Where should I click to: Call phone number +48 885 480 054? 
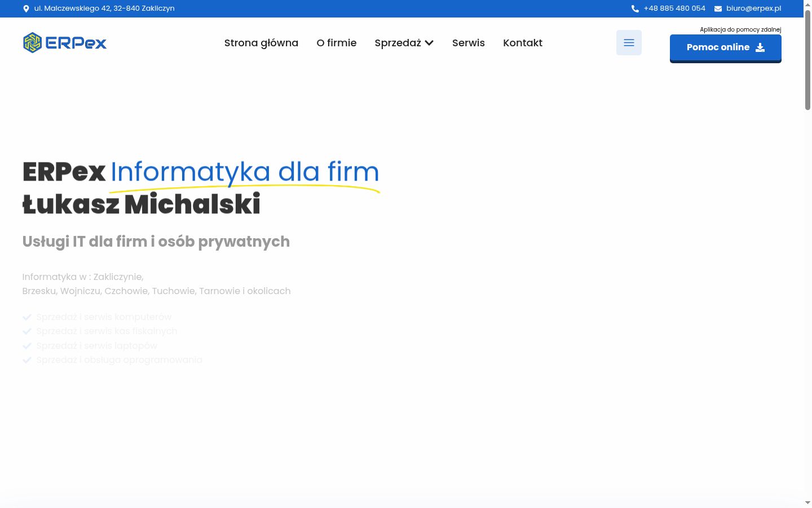pyautogui.click(x=674, y=8)
